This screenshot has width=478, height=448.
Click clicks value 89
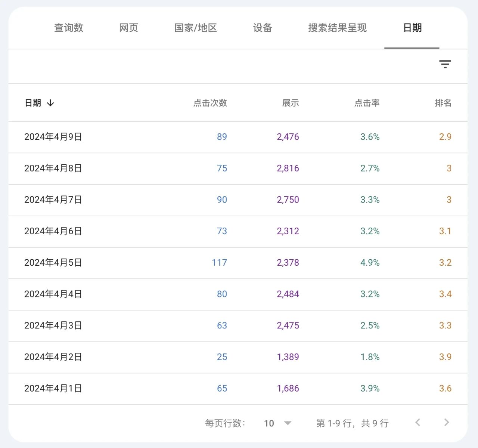222,137
